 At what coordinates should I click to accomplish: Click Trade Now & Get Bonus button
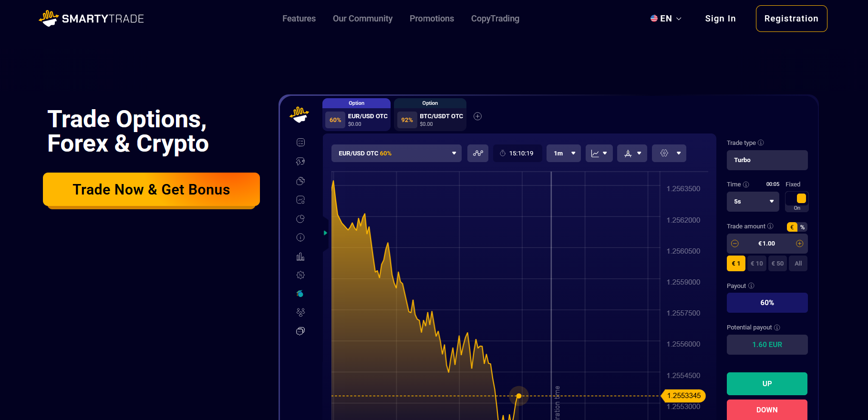tap(151, 190)
